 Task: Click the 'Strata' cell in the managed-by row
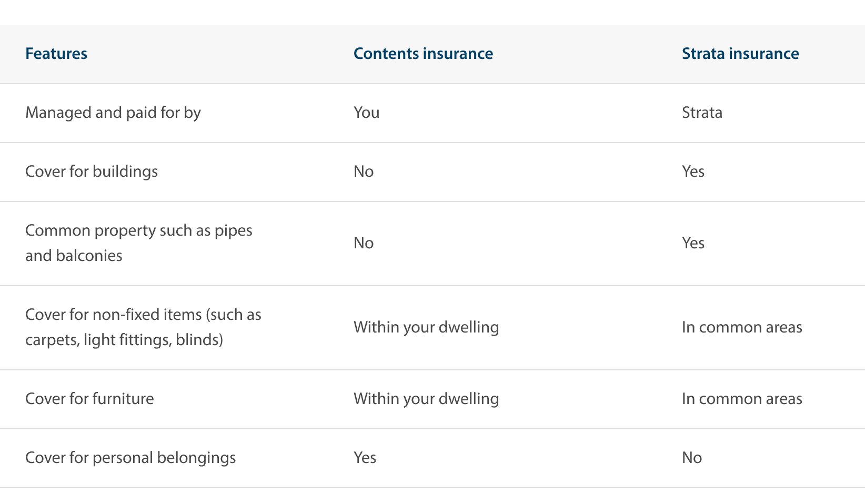[702, 113]
